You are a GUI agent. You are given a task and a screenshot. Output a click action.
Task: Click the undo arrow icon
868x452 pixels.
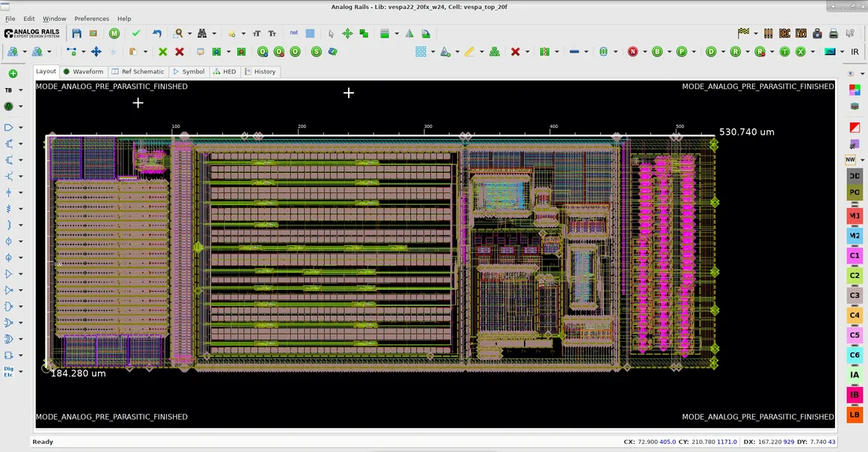coord(157,34)
